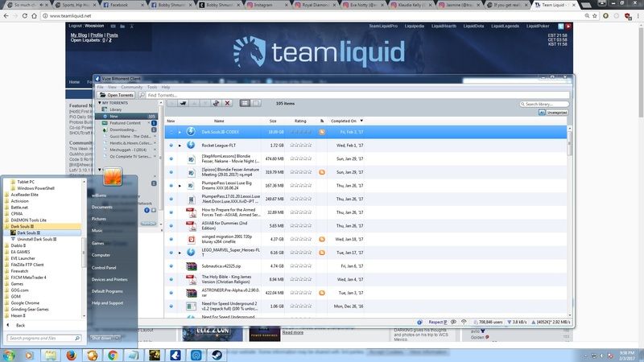Rate Rocket League FLT with the stars
The height and width of the screenshot is (362, 644).
pyautogui.click(x=300, y=146)
